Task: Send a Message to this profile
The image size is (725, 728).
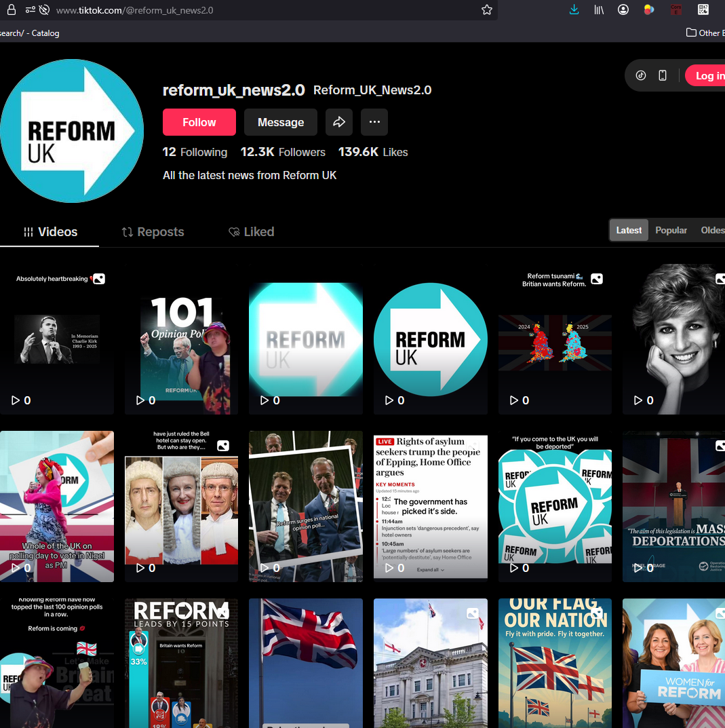Action: click(x=281, y=122)
